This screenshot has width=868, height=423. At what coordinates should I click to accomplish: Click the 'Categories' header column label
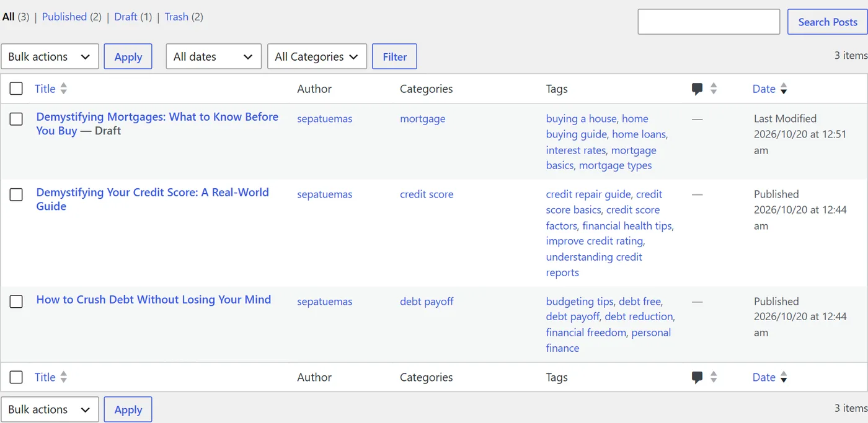(427, 89)
